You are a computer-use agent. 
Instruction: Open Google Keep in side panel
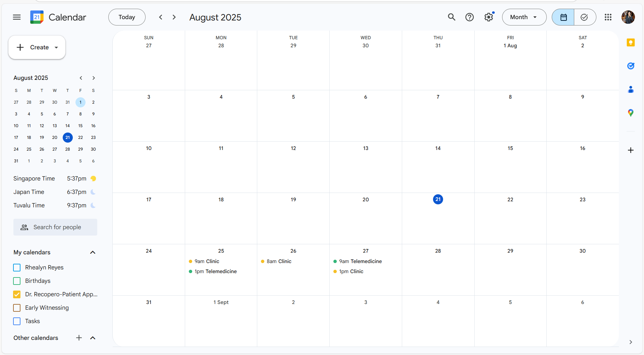click(631, 43)
